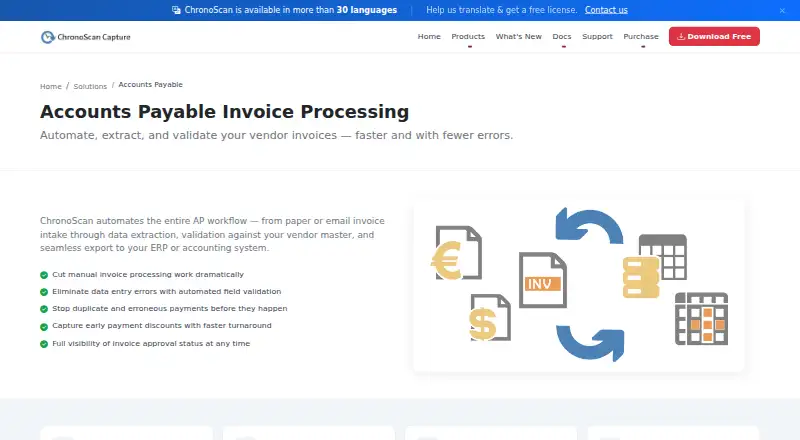Click the green check beside Cut manual invoice
Image resolution: width=800 pixels, height=440 pixels.
pyautogui.click(x=44, y=275)
